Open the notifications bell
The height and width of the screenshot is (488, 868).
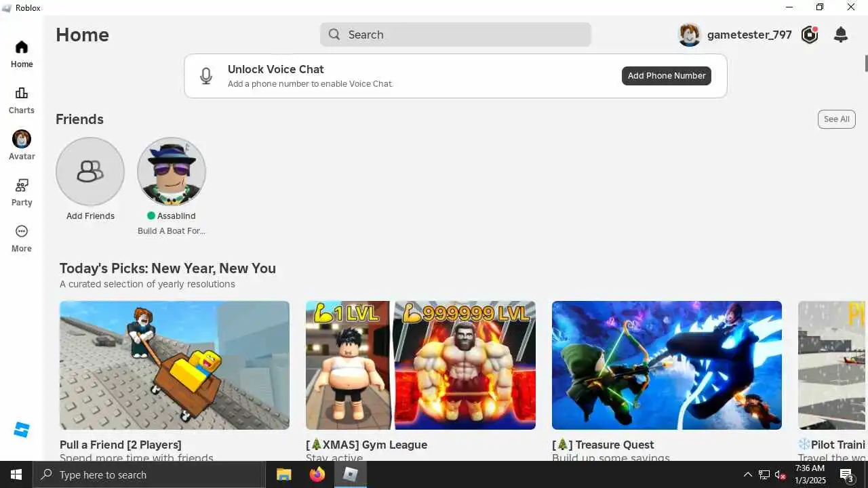pos(841,35)
